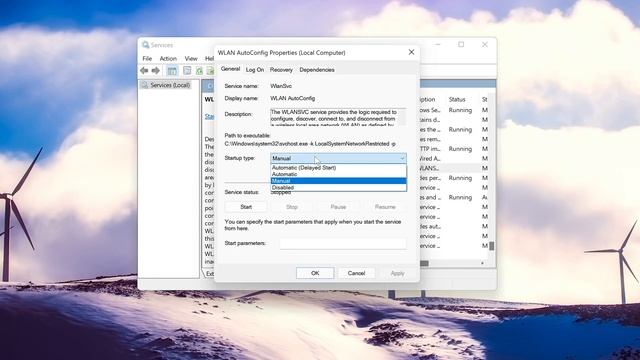Viewport: 640px width, 360px height.
Task: Choose the highlighted Manual option in list
Action: tap(338, 181)
